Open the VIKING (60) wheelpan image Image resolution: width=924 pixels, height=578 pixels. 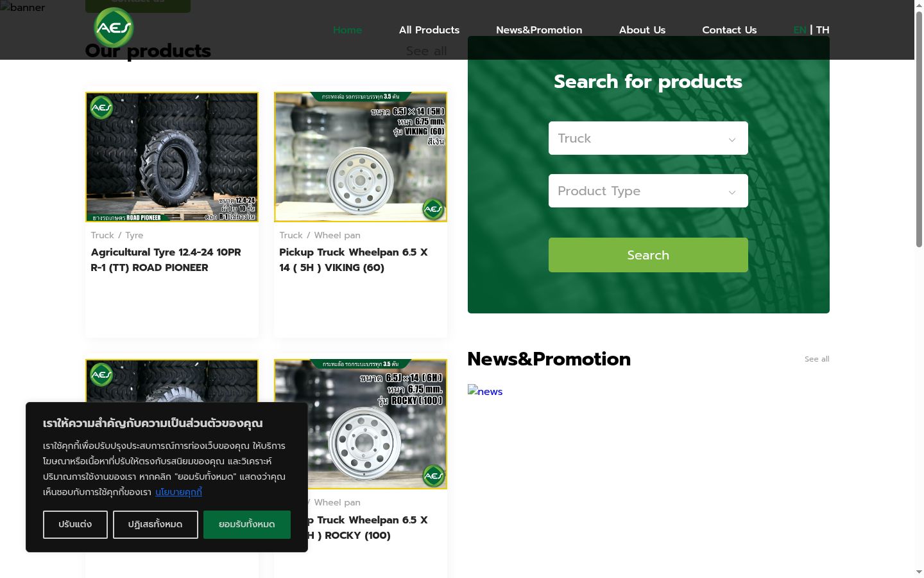(361, 157)
